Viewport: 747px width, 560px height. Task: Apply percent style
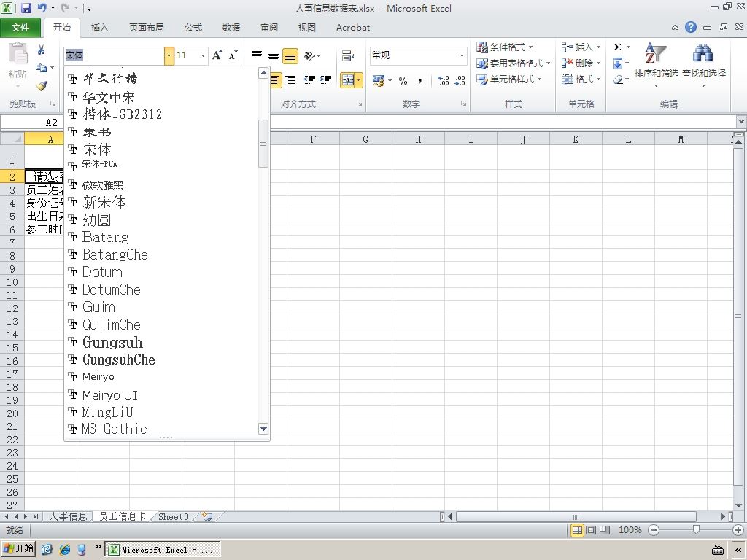(403, 80)
